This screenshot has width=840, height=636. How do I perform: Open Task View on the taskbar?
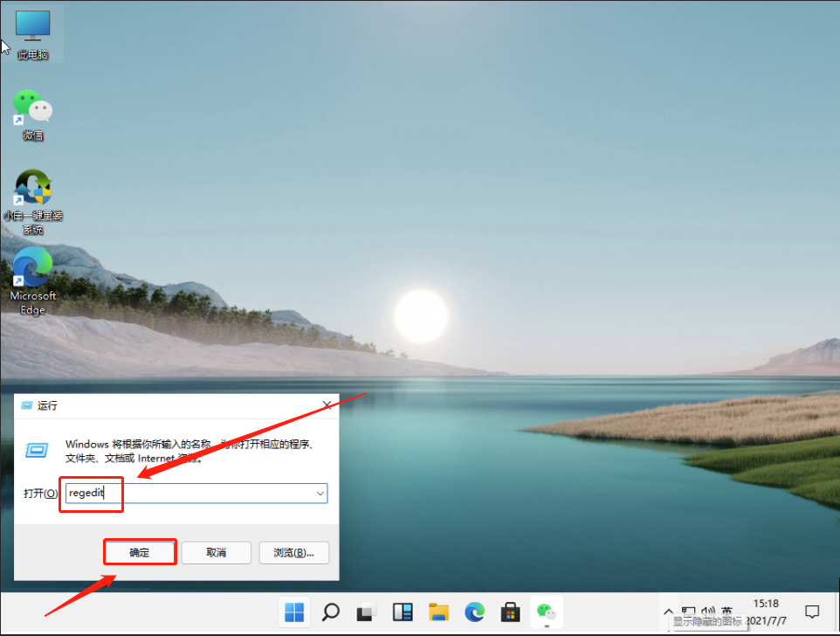[x=367, y=612]
